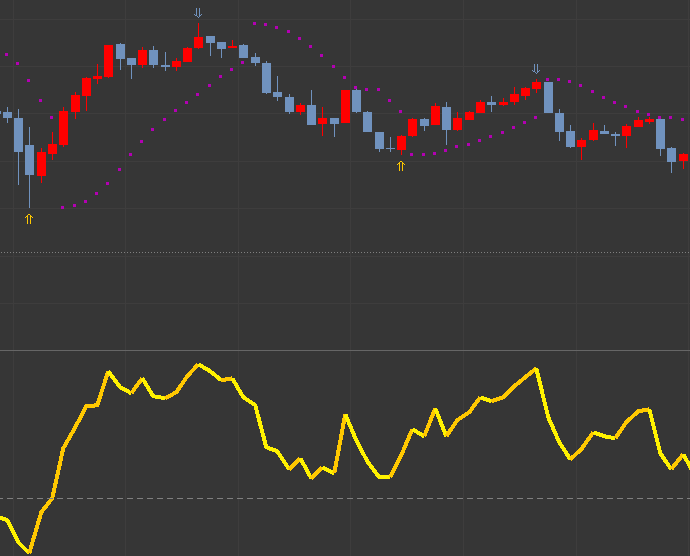Click the tall red candle in the initial rally
This screenshot has height=556, width=690.
64,128
